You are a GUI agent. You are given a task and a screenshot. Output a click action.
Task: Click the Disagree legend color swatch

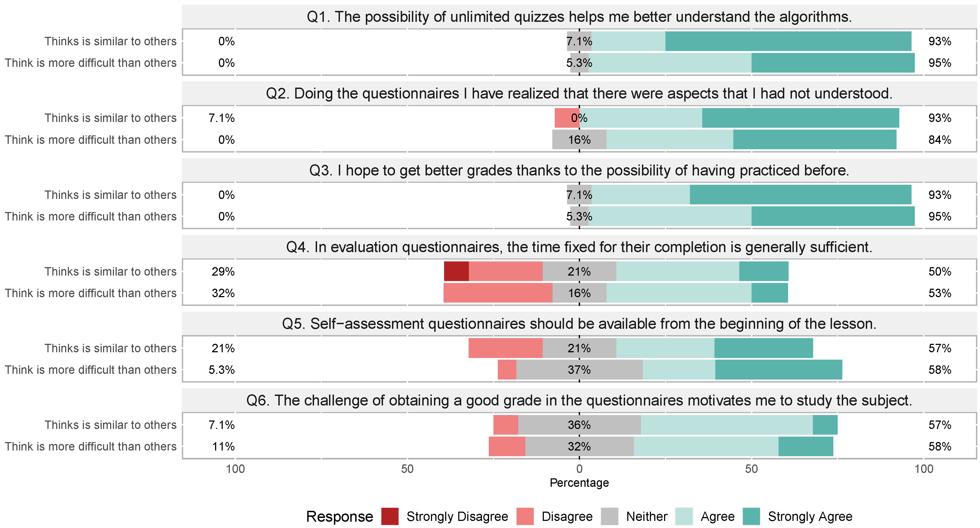pos(525,516)
